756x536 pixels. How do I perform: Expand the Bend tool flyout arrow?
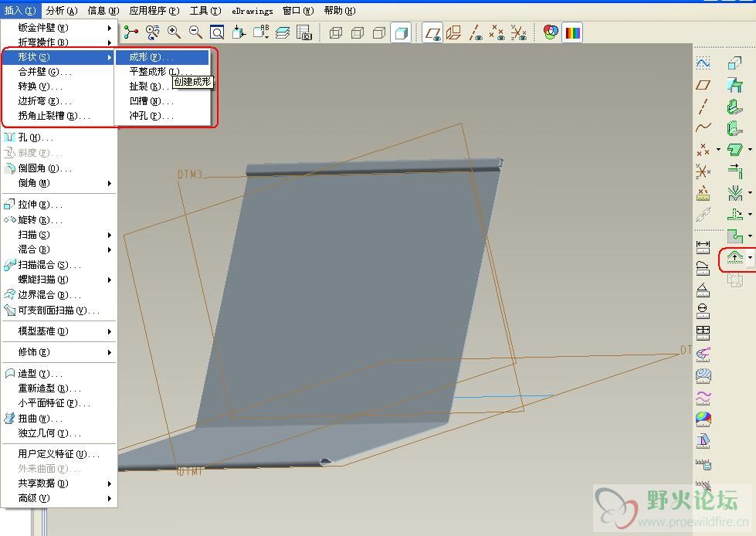(751, 193)
